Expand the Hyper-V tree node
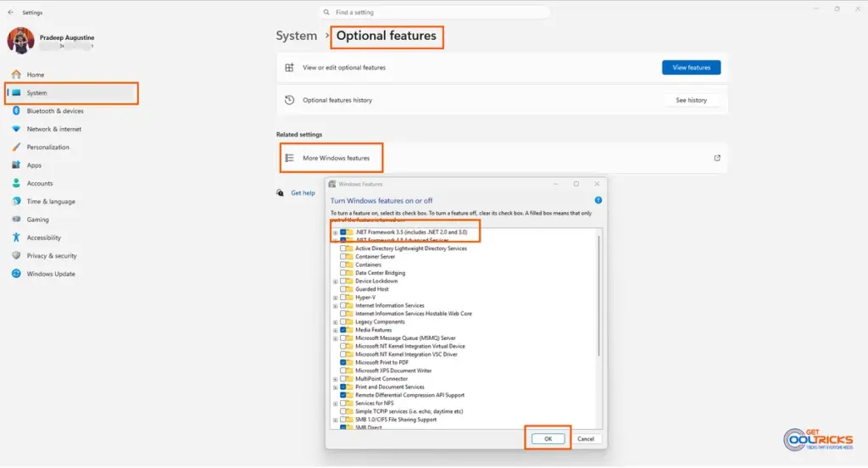Image resolution: width=868 pixels, height=468 pixels. point(336,298)
